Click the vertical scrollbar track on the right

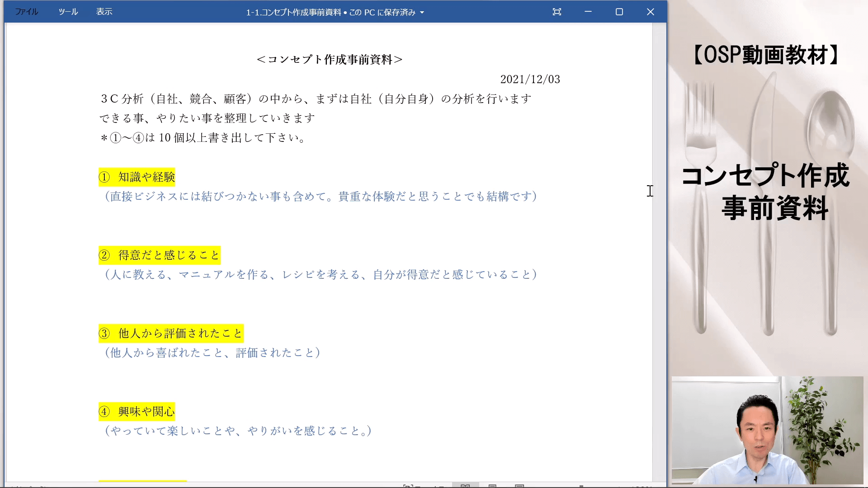click(x=659, y=271)
